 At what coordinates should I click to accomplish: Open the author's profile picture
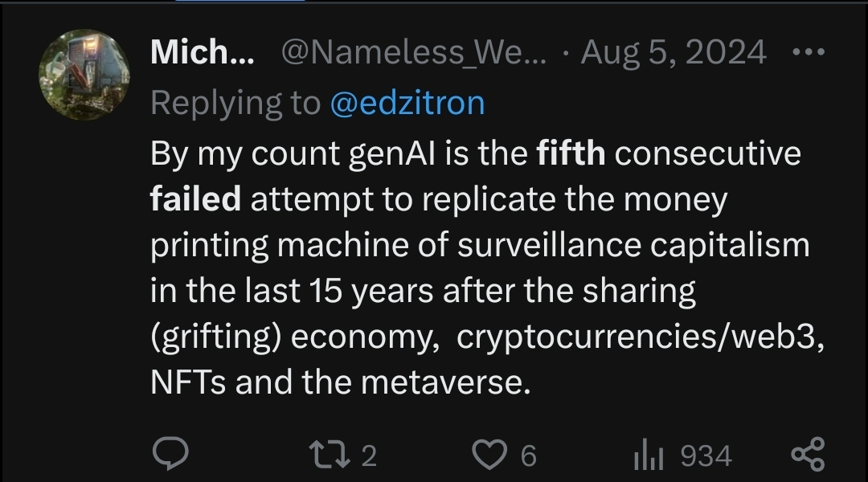coord(84,75)
